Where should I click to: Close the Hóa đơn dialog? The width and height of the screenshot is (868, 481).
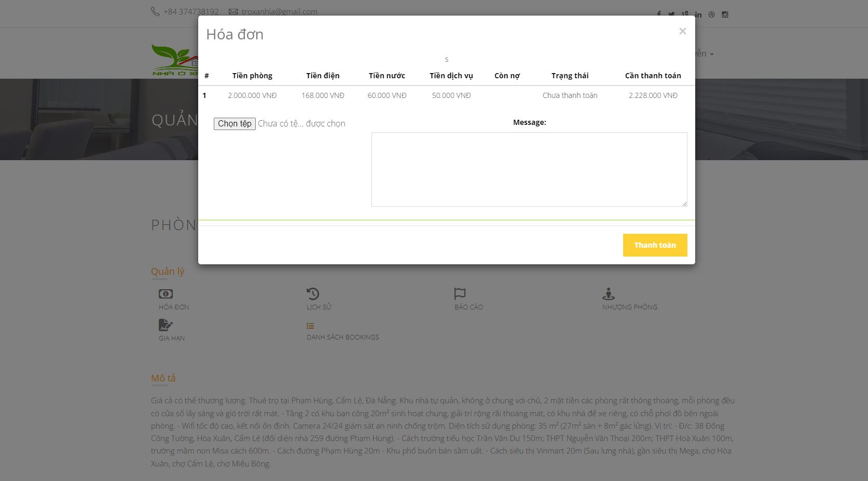[682, 31]
